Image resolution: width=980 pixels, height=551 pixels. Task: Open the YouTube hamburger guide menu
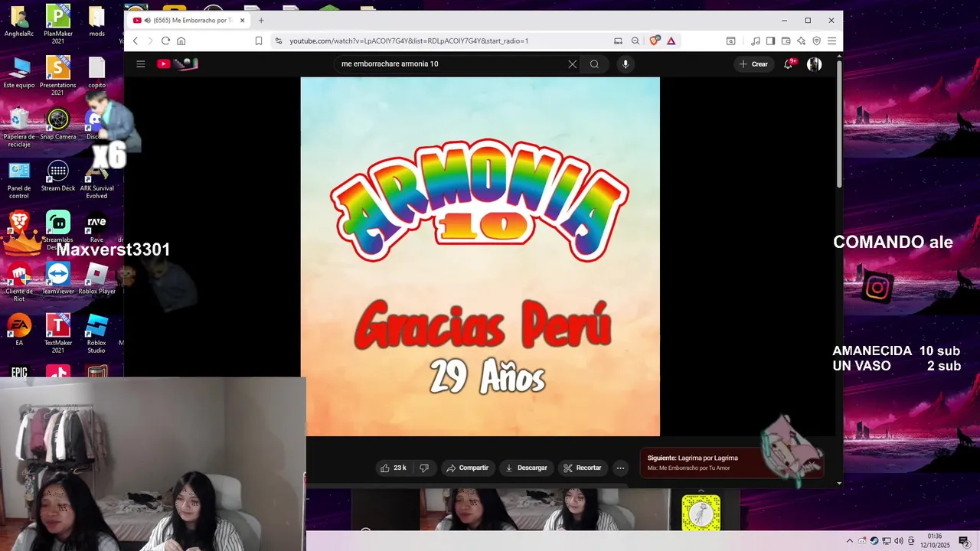pyautogui.click(x=141, y=64)
